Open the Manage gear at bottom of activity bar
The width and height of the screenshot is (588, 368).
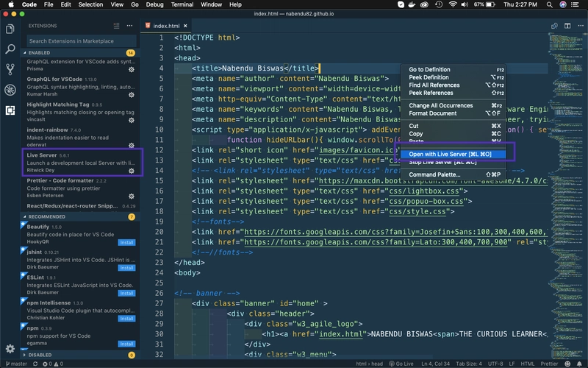point(10,349)
